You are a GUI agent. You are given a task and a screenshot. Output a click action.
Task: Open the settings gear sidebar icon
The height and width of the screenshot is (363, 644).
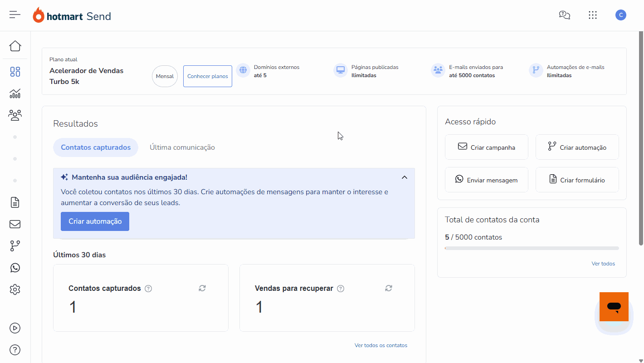tap(15, 289)
